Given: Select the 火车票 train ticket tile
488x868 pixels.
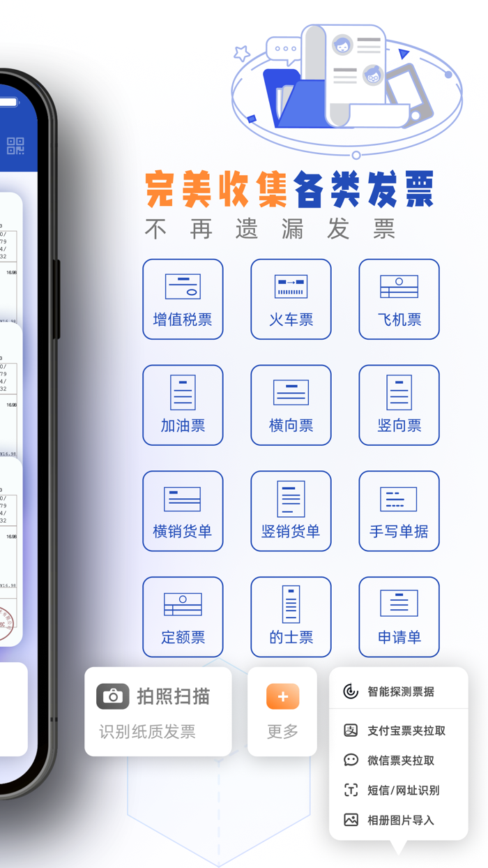Looking at the screenshot, I should pos(291,299).
